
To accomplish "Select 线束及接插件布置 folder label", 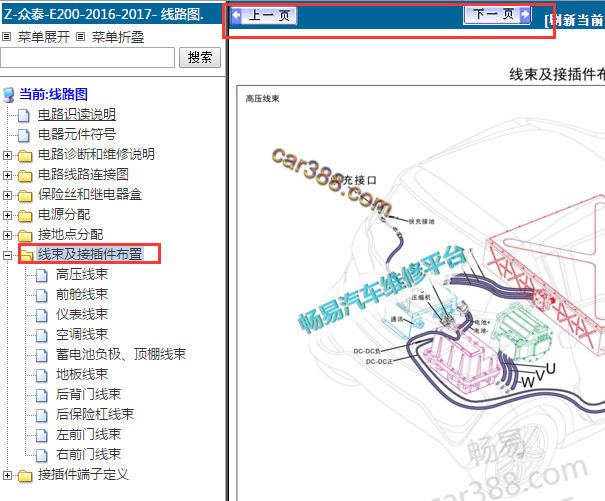I will tap(90, 254).
